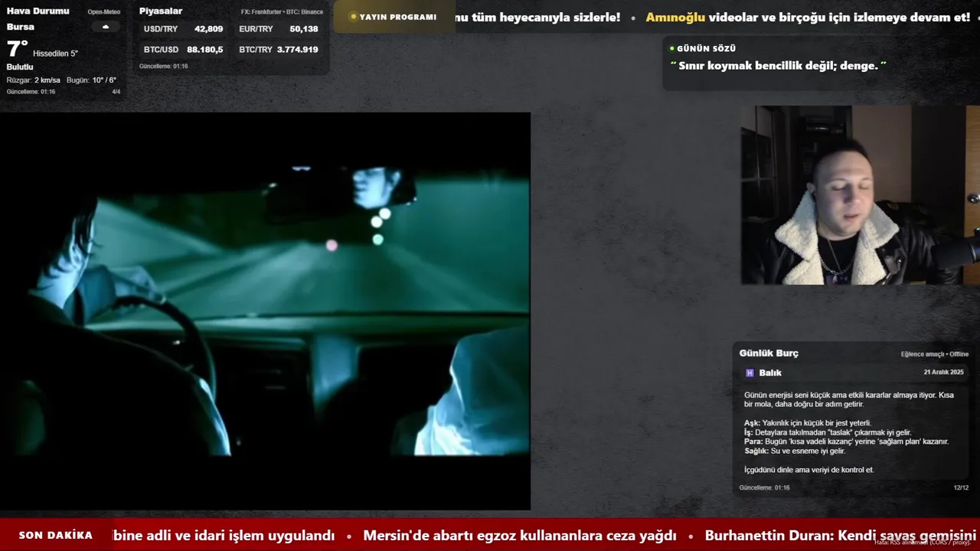This screenshot has width=980, height=551.
Task: Click the quote Sınır koymak bencillik değil
Action: pyautogui.click(x=778, y=66)
